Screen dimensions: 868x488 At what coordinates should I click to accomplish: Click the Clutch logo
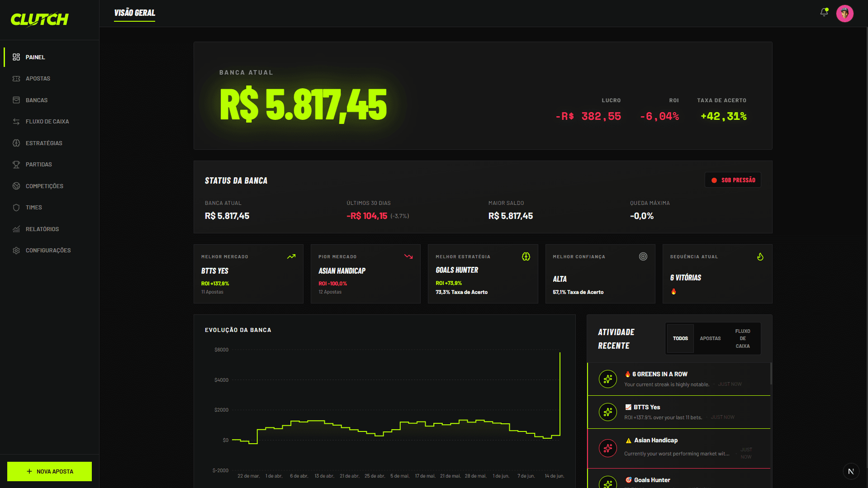click(x=39, y=19)
